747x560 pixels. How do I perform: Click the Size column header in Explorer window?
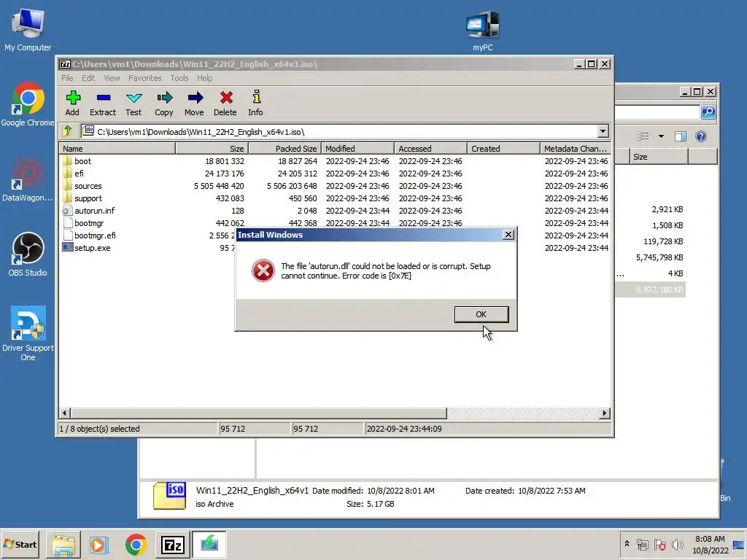pos(659,157)
